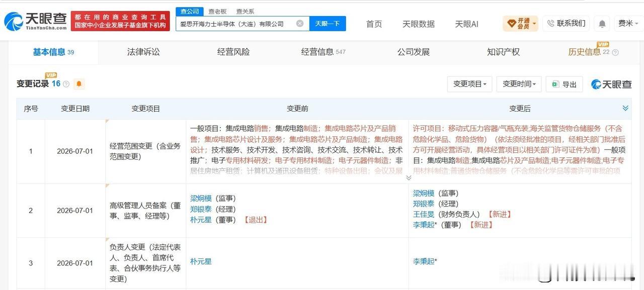Click 经营范围变更 cell in row 1

pos(145,151)
